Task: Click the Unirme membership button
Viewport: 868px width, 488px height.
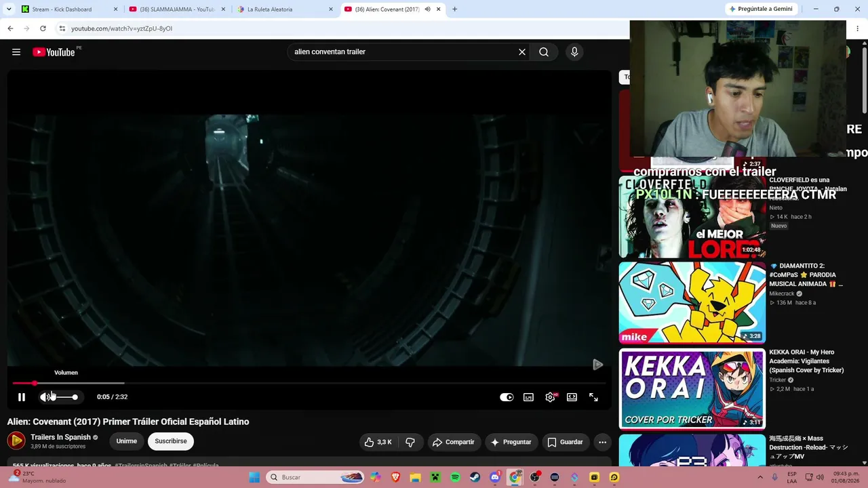Action: (x=126, y=441)
